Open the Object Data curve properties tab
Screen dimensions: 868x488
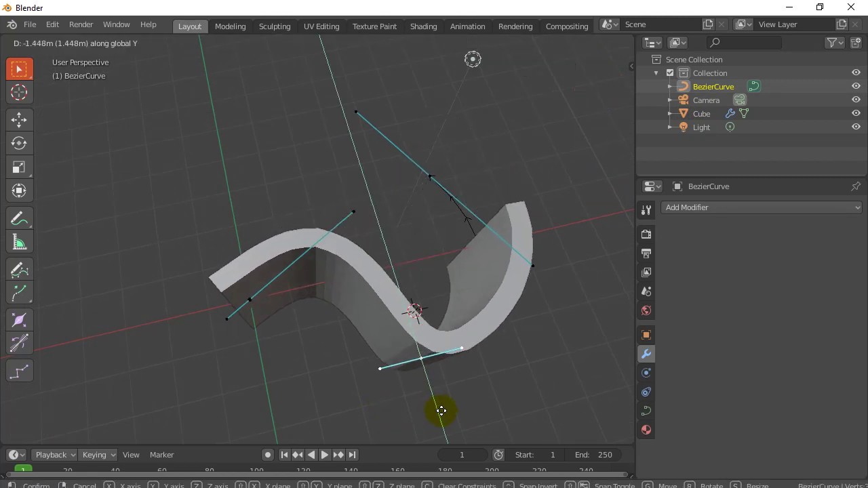point(646,411)
